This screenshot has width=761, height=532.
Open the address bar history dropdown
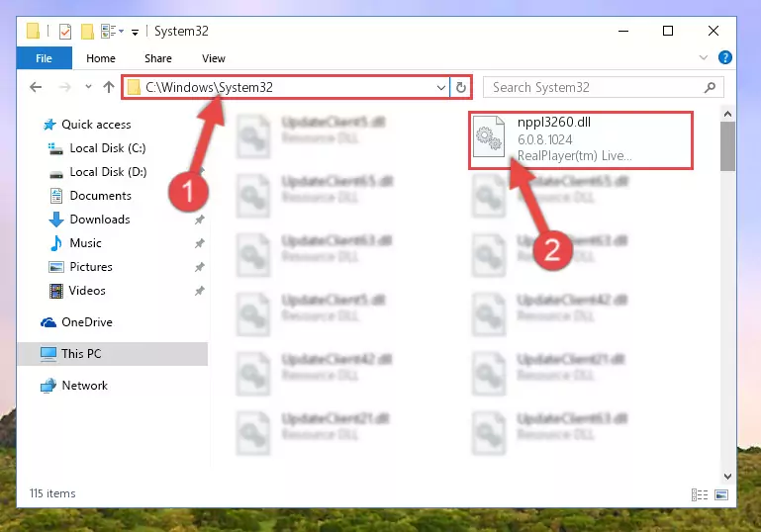[440, 88]
